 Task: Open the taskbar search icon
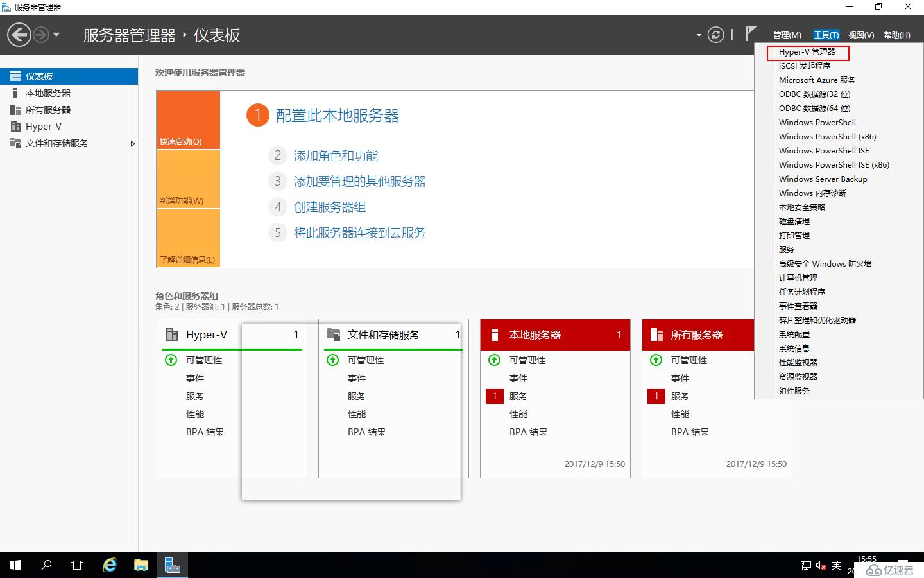[46, 565]
